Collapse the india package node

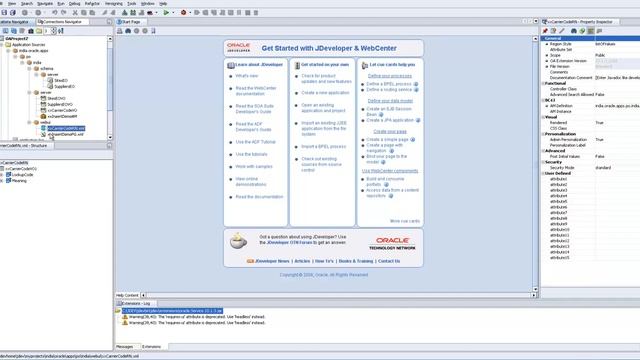coord(22,63)
